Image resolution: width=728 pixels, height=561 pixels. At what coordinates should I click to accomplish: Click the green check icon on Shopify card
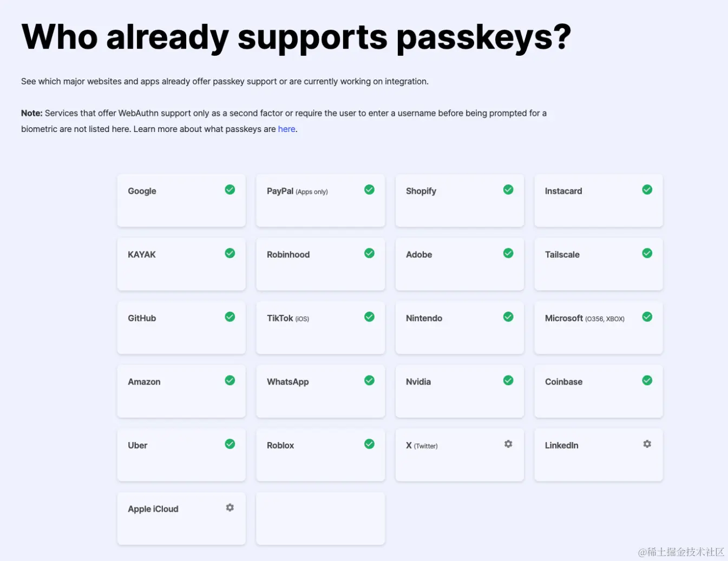point(508,189)
